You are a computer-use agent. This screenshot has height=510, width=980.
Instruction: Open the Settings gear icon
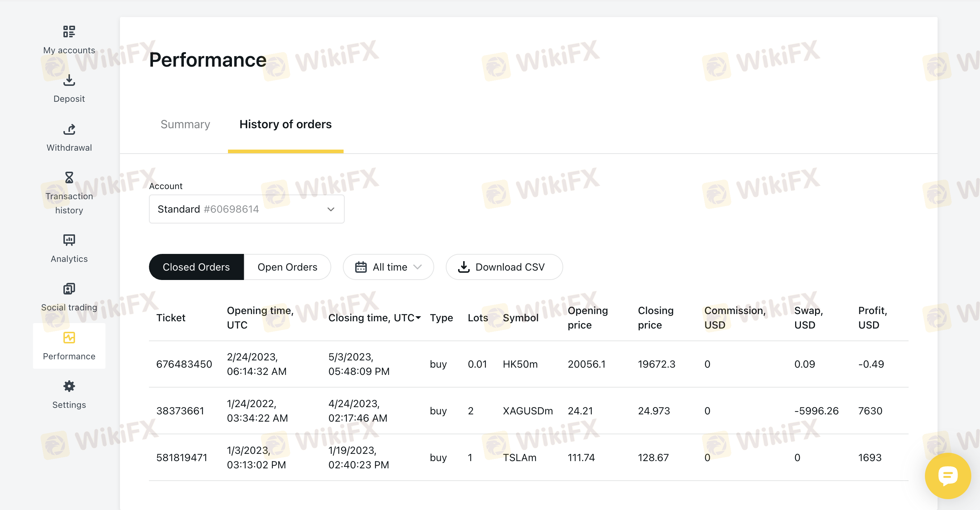click(69, 386)
